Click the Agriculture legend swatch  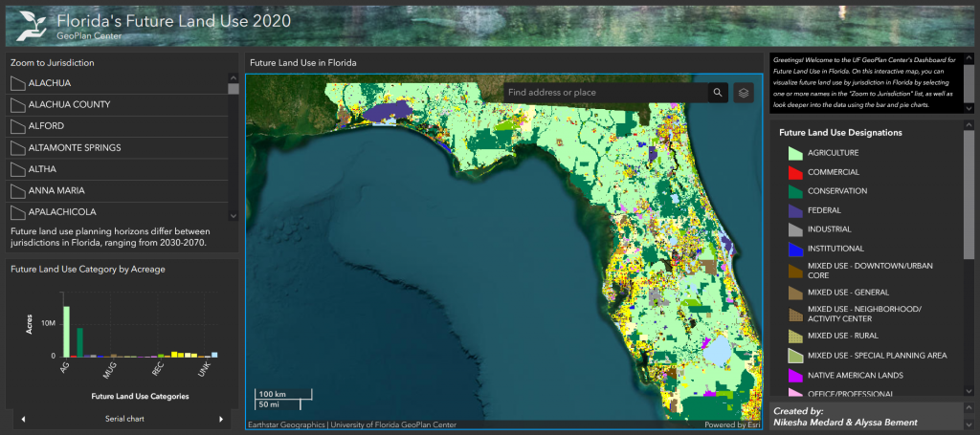(795, 153)
